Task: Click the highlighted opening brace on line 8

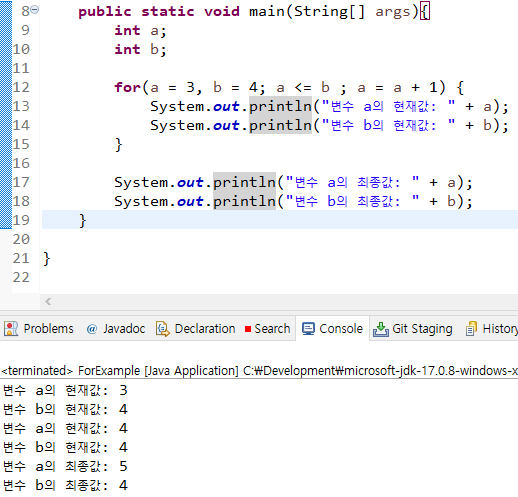Action: [x=425, y=12]
